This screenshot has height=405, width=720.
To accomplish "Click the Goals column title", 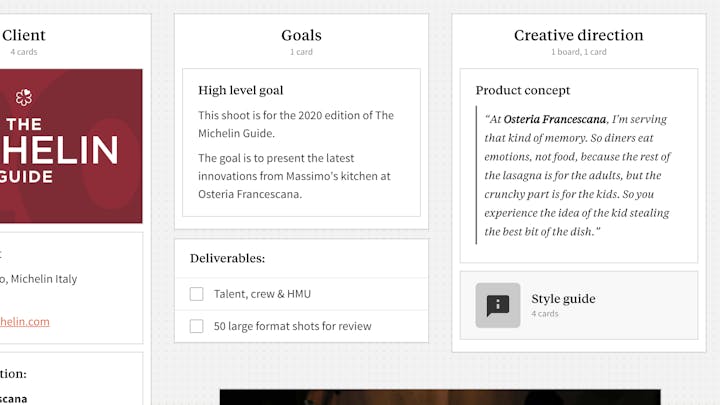I will (301, 35).
